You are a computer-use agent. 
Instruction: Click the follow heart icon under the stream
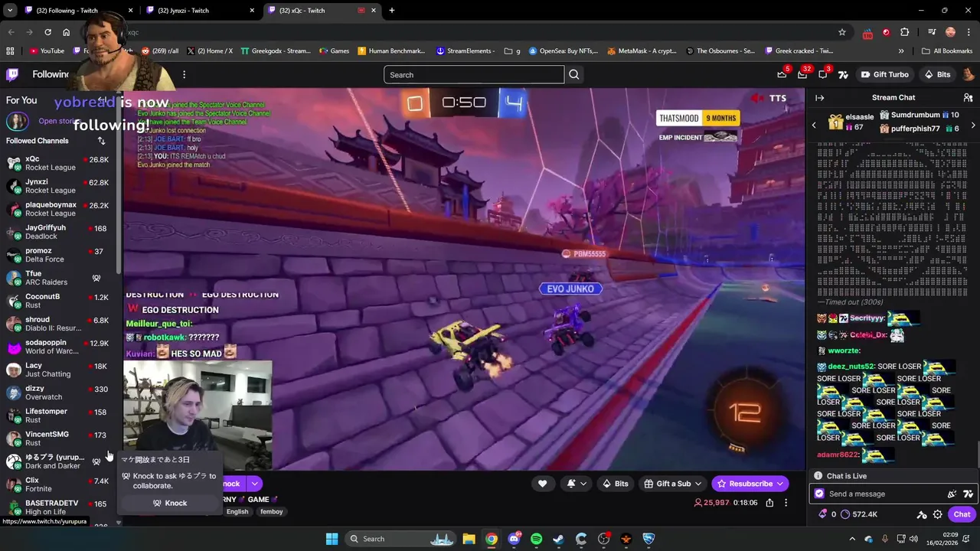[x=542, y=484]
